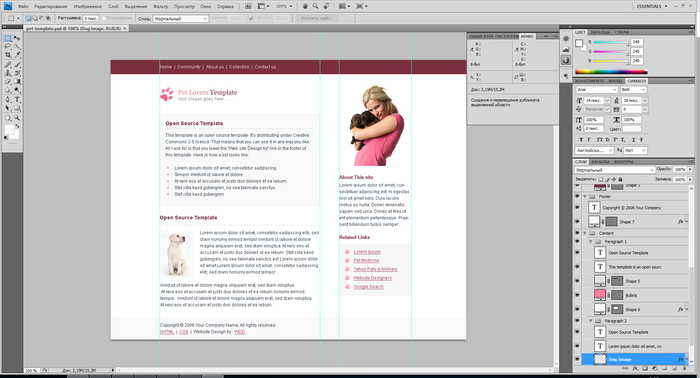This screenshot has height=378, width=700.
Task: Open the ESSENTIALS workspace switcher
Action: (652, 6)
